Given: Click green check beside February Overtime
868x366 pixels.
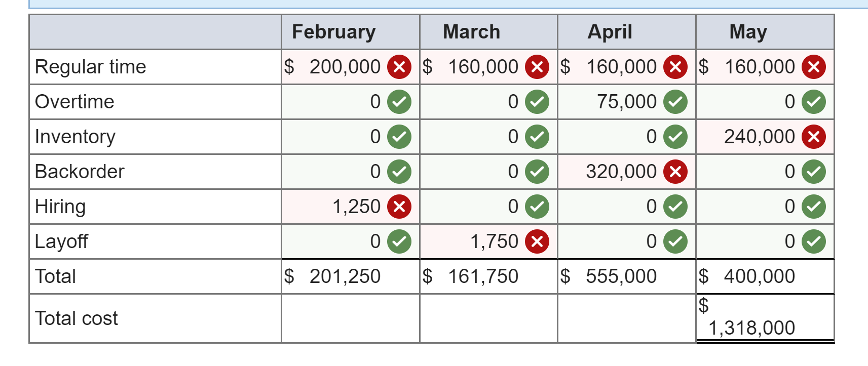Looking at the screenshot, I should pyautogui.click(x=399, y=102).
